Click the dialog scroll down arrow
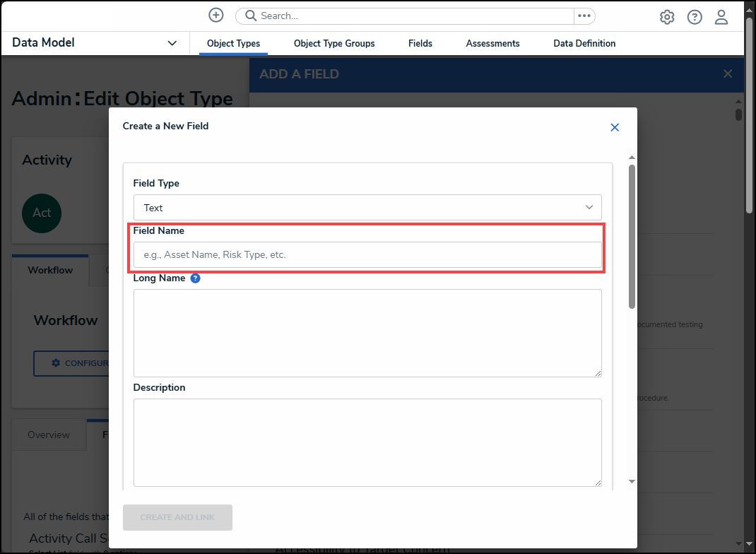Viewport: 756px width, 554px height. pos(632,481)
